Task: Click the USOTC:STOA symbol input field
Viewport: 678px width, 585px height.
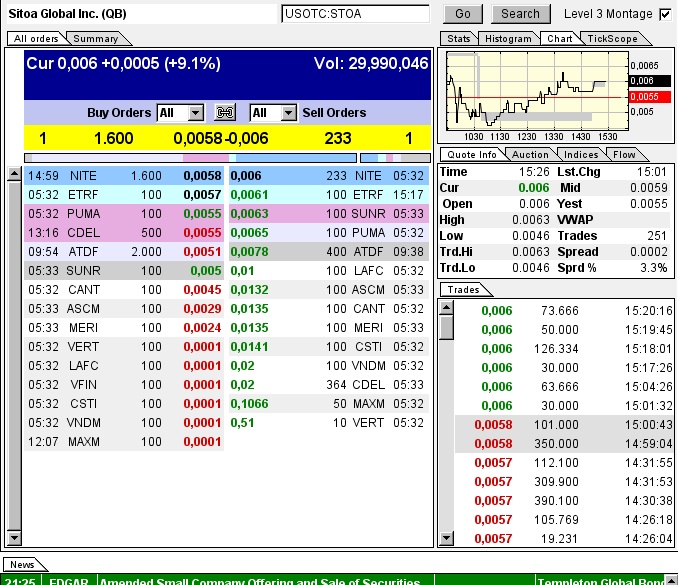Action: click(x=355, y=14)
